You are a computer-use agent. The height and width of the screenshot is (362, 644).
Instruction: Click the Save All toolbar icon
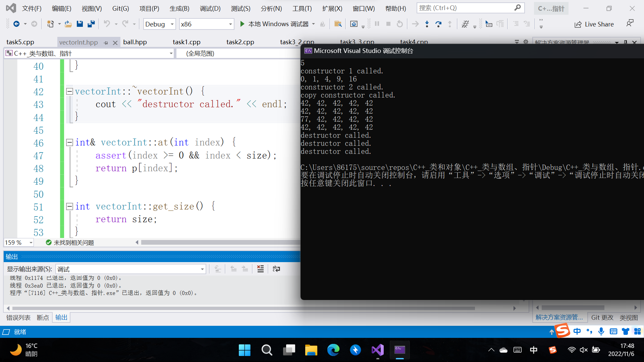click(x=91, y=24)
